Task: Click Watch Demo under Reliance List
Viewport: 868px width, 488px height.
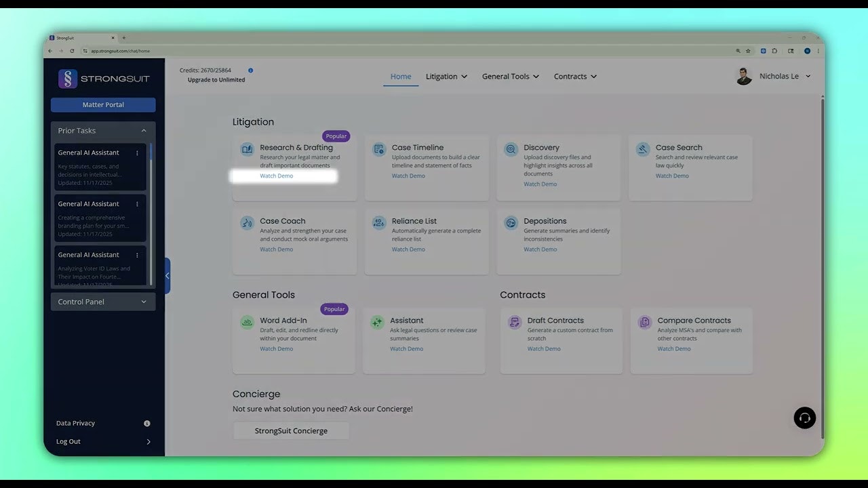Action: pos(408,249)
